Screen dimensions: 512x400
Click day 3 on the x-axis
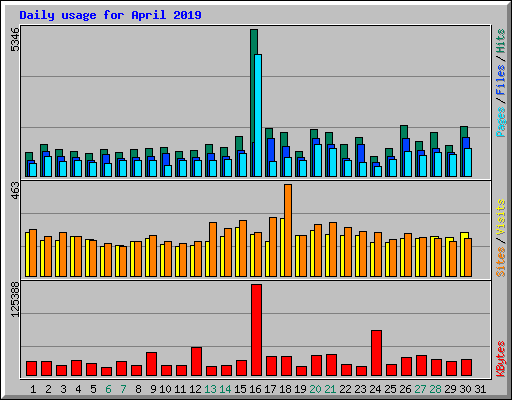(x=63, y=389)
